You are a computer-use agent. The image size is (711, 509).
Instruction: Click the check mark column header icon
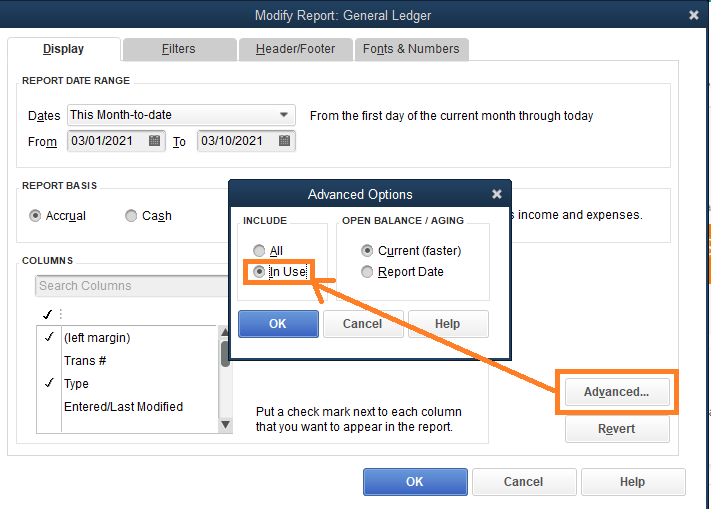pyautogui.click(x=47, y=314)
